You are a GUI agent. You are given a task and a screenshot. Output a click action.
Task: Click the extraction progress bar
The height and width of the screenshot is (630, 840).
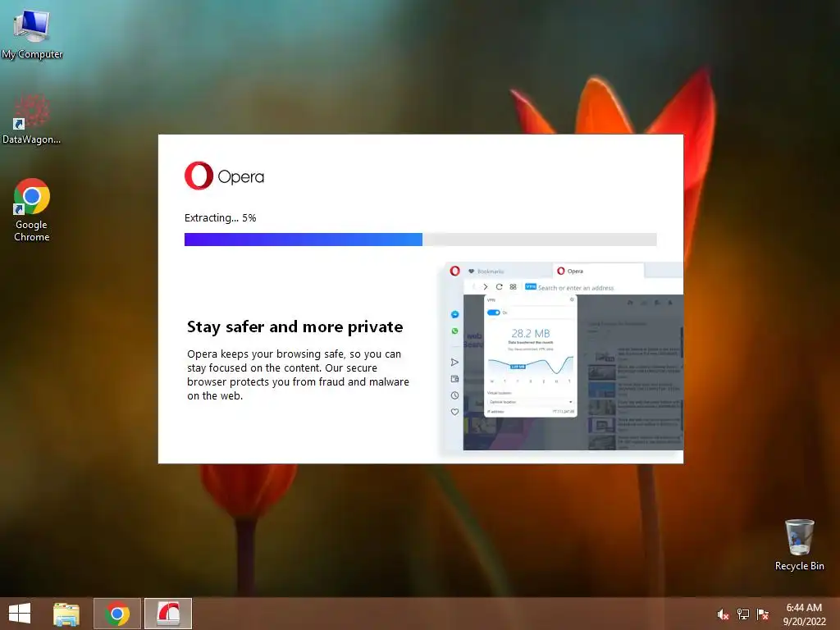tap(421, 240)
